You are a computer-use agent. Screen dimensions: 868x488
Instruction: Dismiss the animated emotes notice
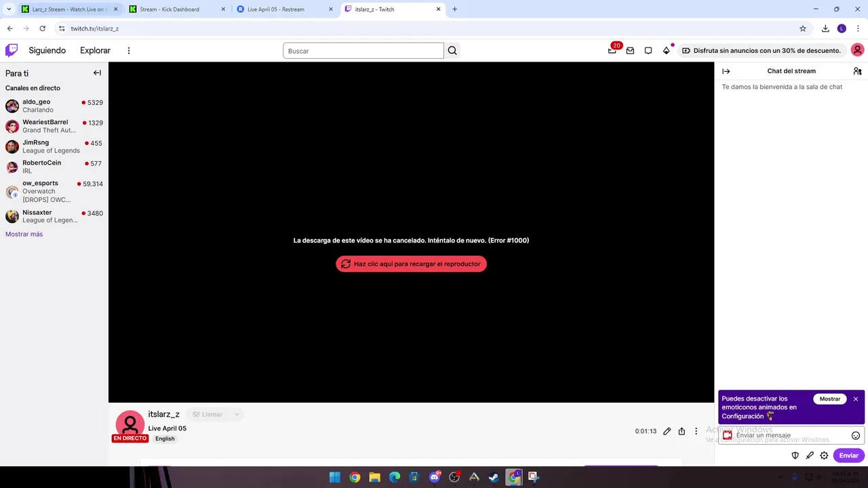pyautogui.click(x=856, y=399)
